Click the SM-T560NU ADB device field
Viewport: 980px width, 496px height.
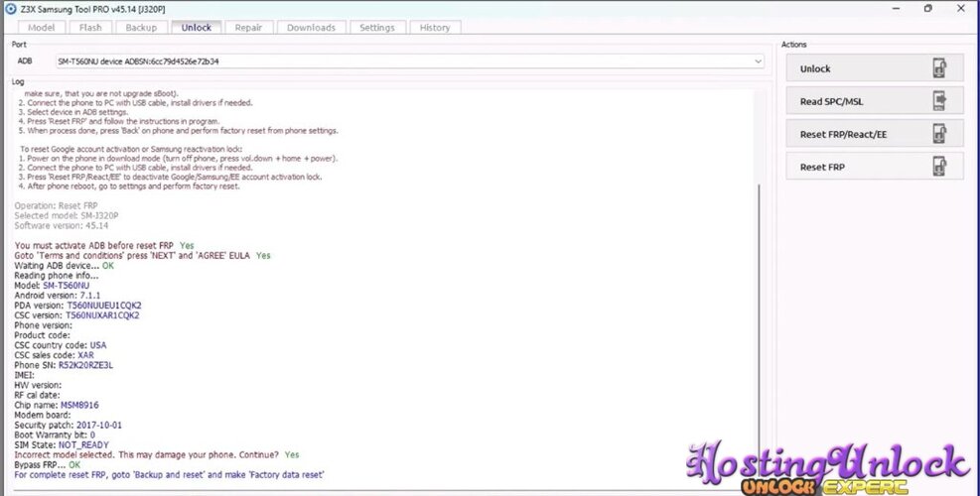[409, 62]
